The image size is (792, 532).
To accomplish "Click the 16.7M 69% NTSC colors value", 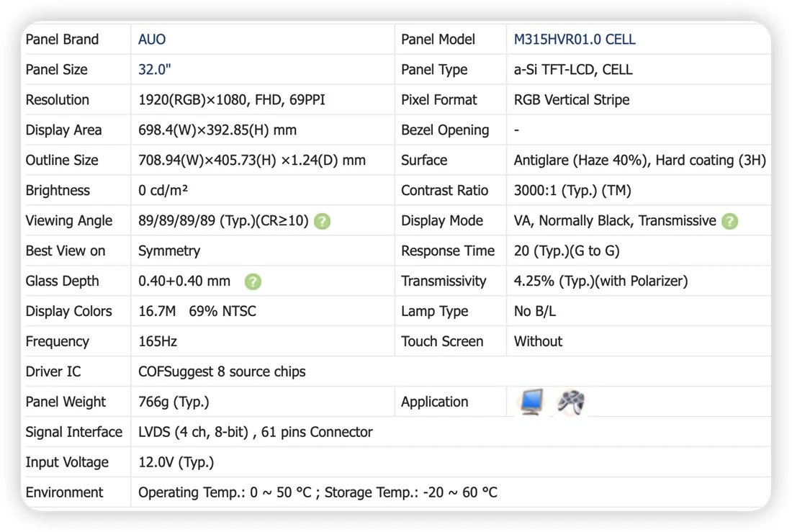I will pyautogui.click(x=197, y=311).
